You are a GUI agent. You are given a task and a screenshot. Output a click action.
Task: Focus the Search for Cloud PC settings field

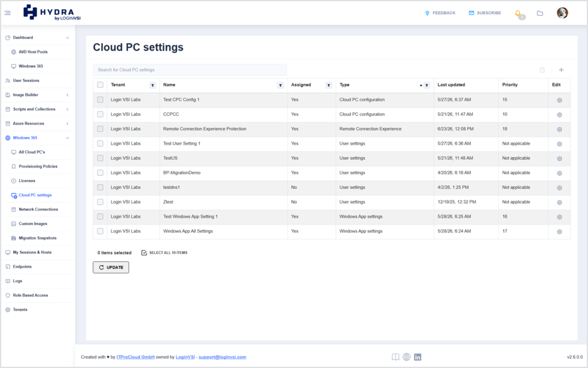point(190,70)
